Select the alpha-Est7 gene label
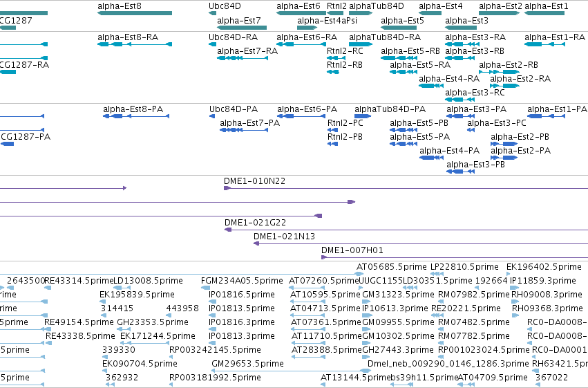Image resolution: width=588 pixels, height=388 pixels. tap(238, 20)
